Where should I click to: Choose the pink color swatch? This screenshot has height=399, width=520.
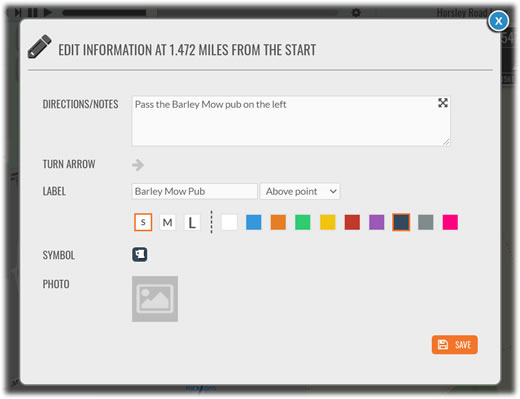450,222
